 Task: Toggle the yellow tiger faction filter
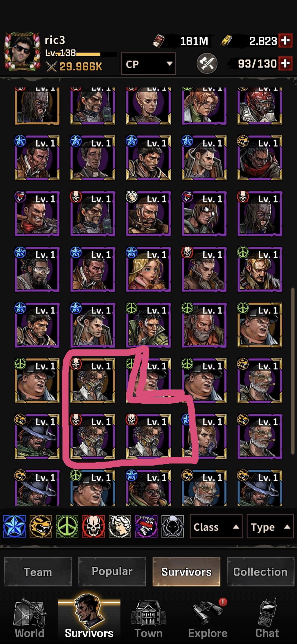[x=41, y=526]
